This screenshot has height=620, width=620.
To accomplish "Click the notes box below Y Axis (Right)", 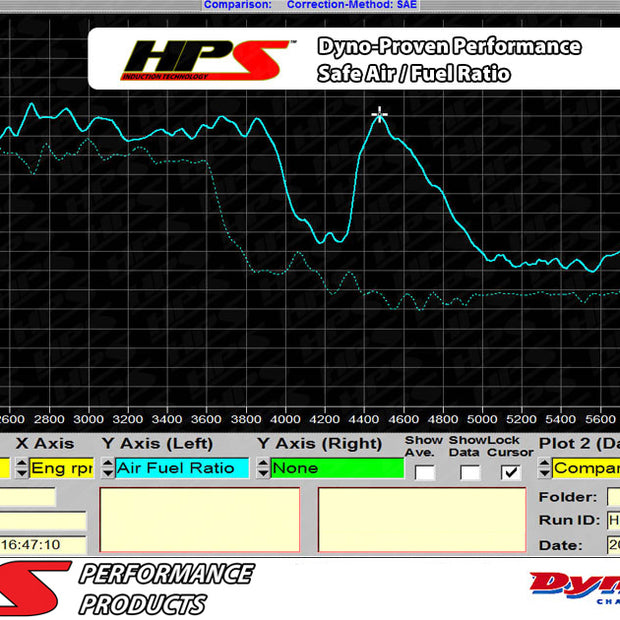I will [422, 519].
